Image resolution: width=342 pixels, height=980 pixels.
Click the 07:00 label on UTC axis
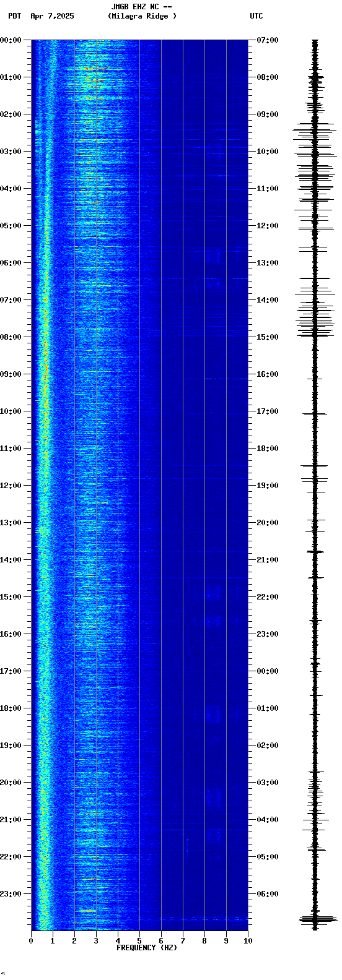(268, 40)
